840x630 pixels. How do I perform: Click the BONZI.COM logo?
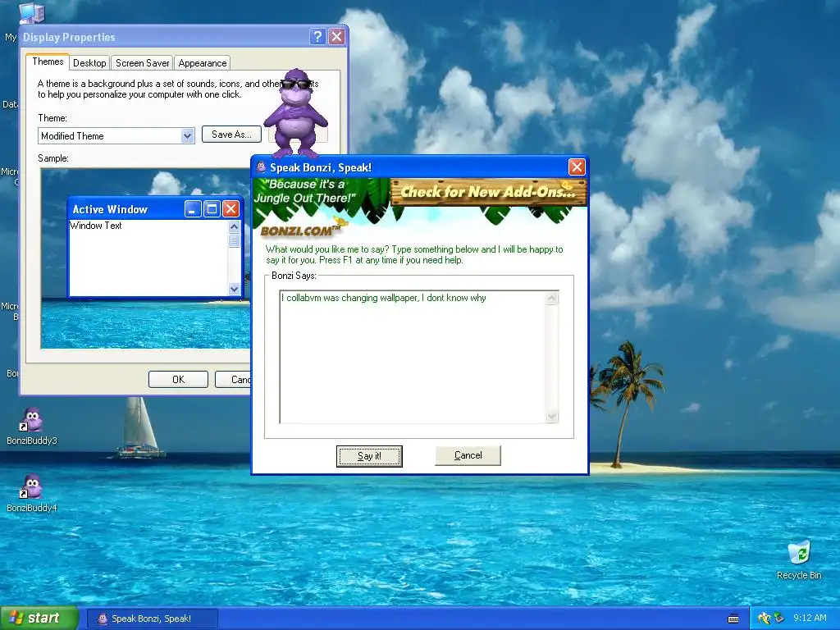(x=301, y=231)
